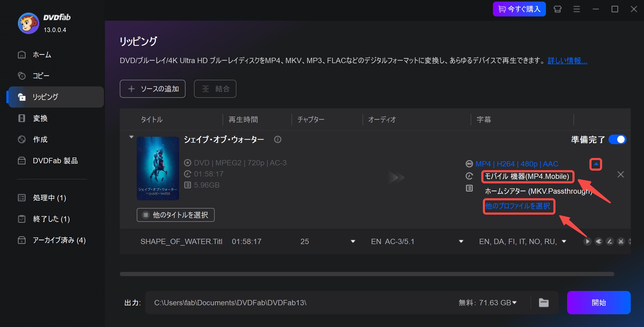Click the ISO icon beside the output profile
This screenshot has height=327, width=644.
pyautogui.click(x=469, y=164)
